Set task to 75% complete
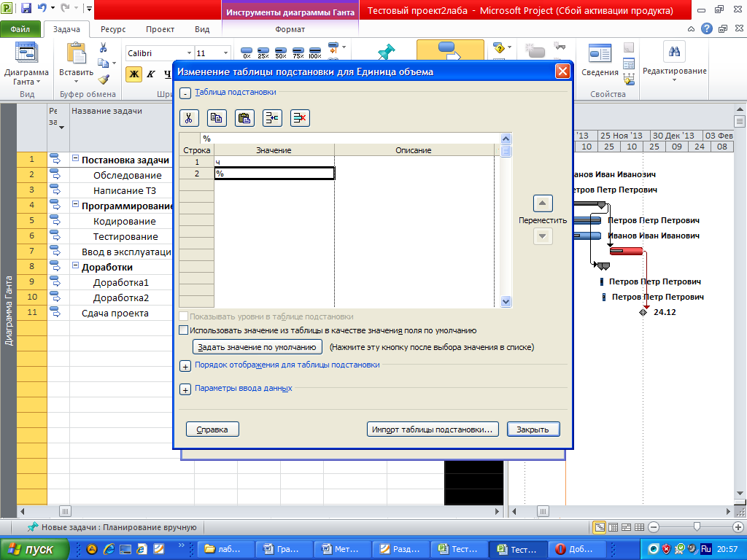 coord(298,52)
